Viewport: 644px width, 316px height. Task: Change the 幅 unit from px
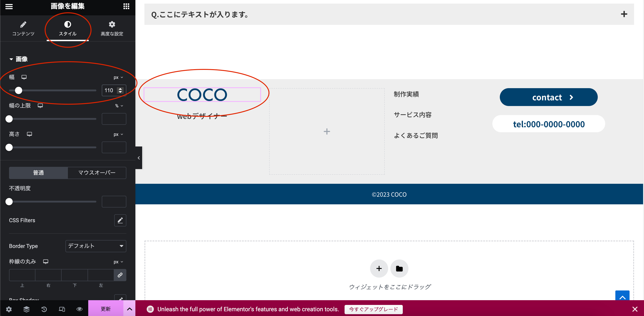point(118,77)
